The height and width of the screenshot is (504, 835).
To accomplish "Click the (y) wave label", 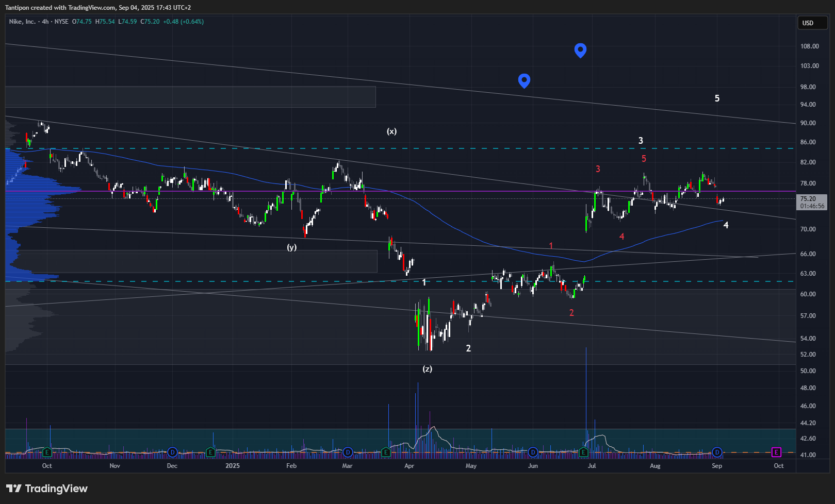I will pos(292,247).
